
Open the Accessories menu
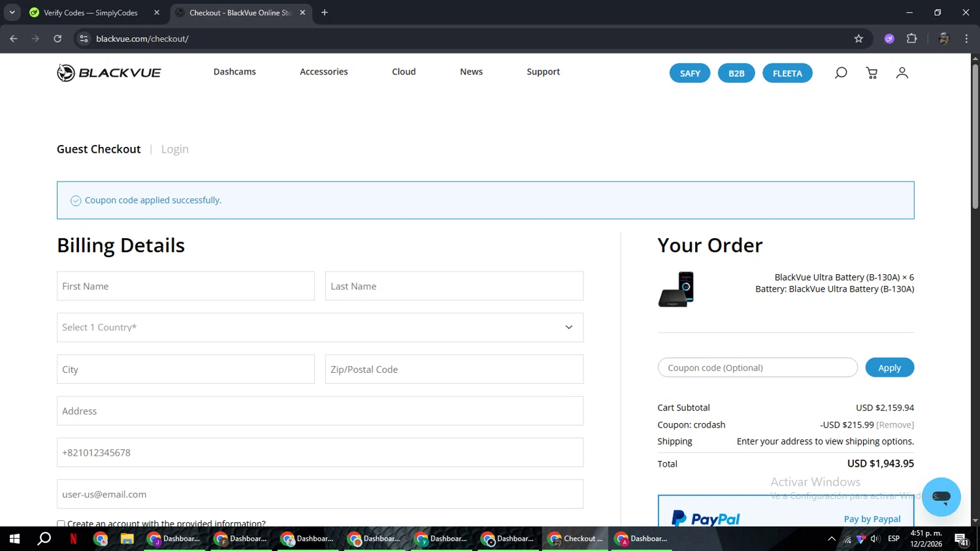[x=323, y=72]
